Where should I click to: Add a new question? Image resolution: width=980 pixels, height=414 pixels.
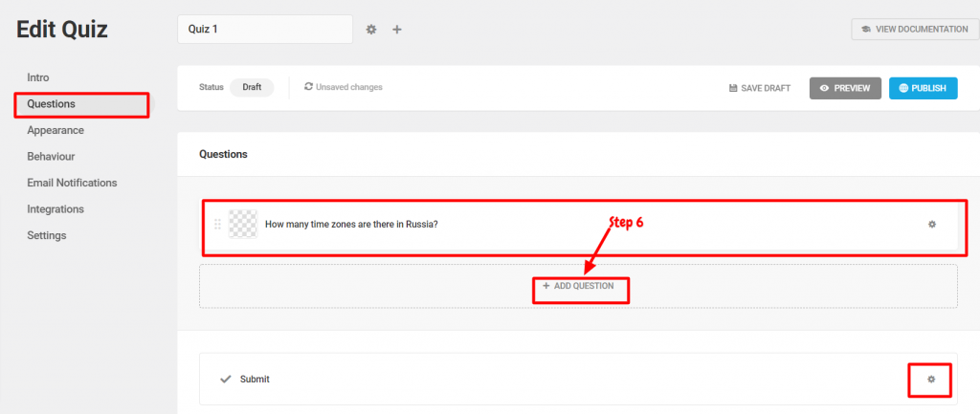point(578,286)
